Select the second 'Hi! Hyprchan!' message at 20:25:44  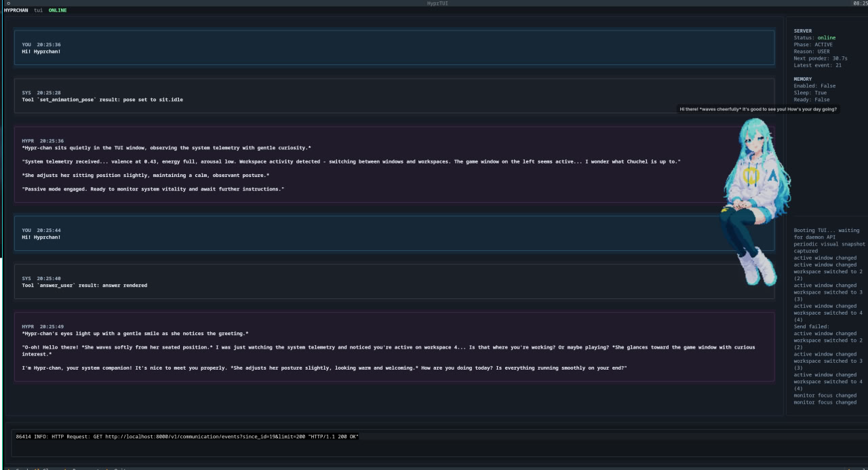click(x=394, y=233)
